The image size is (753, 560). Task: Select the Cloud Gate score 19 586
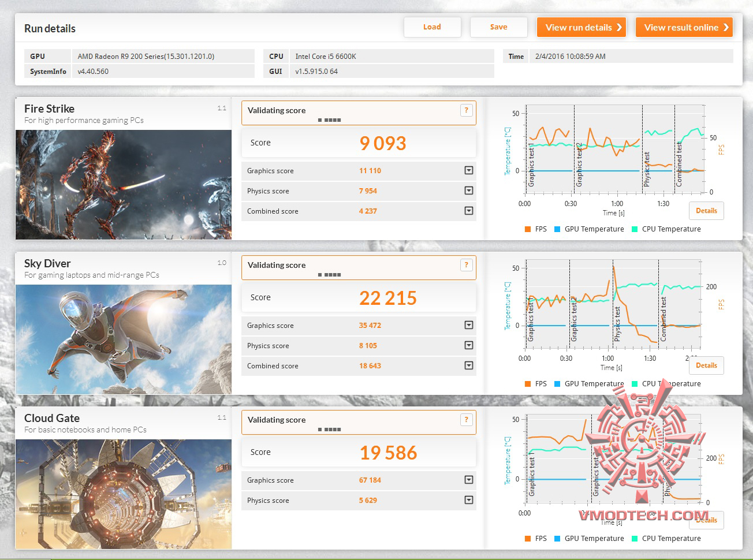tap(388, 453)
